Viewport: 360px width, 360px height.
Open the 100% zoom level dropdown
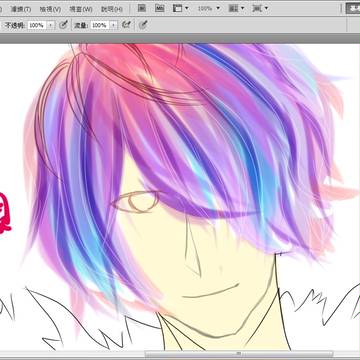pyautogui.click(x=209, y=8)
